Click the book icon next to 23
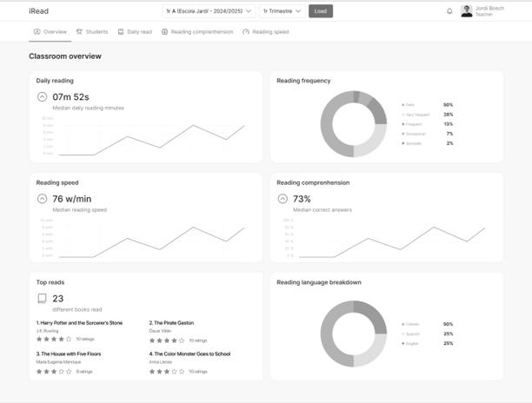Image resolution: width=532 pixels, height=403 pixels. point(42,299)
